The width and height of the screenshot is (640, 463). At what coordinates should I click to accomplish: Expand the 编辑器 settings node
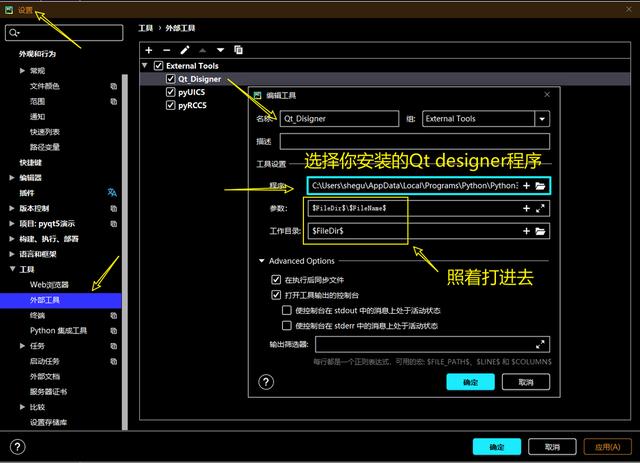(x=11, y=178)
